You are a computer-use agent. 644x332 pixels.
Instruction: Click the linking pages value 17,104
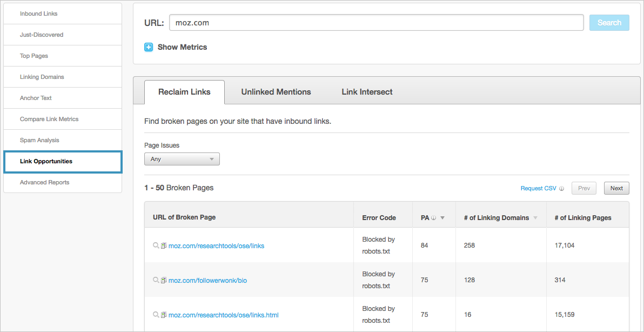pos(565,245)
